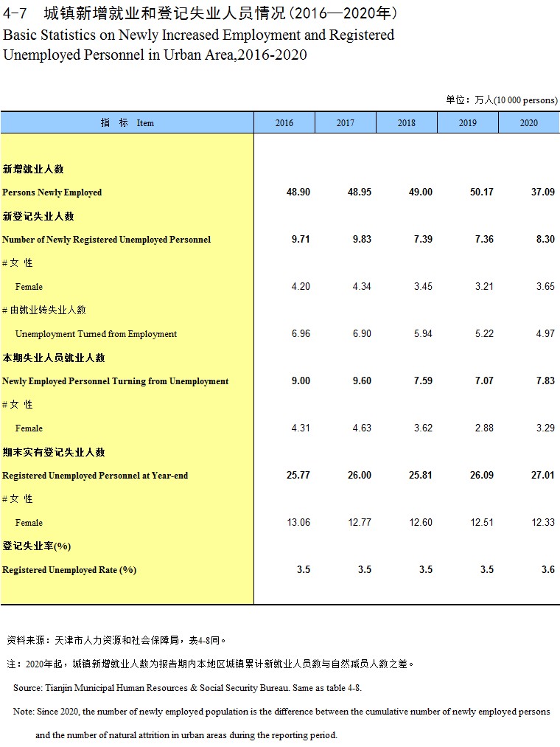Select value 12.33 in the table
This screenshot has height=747, width=560.
pos(543,522)
